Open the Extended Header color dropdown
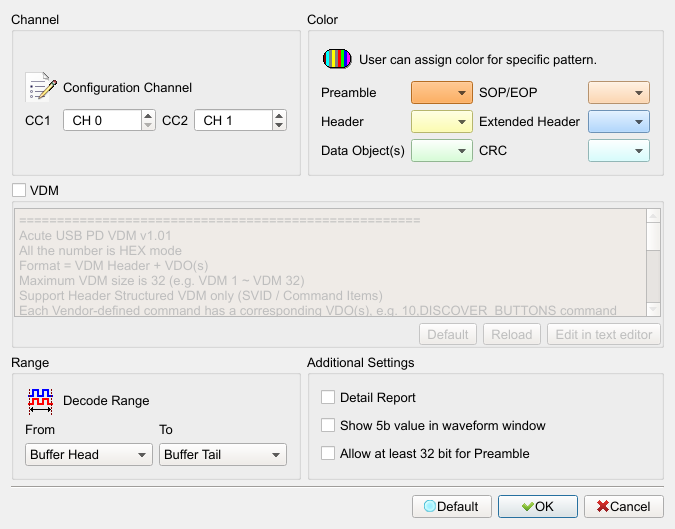Image resolution: width=675 pixels, height=529 pixels. [619, 121]
